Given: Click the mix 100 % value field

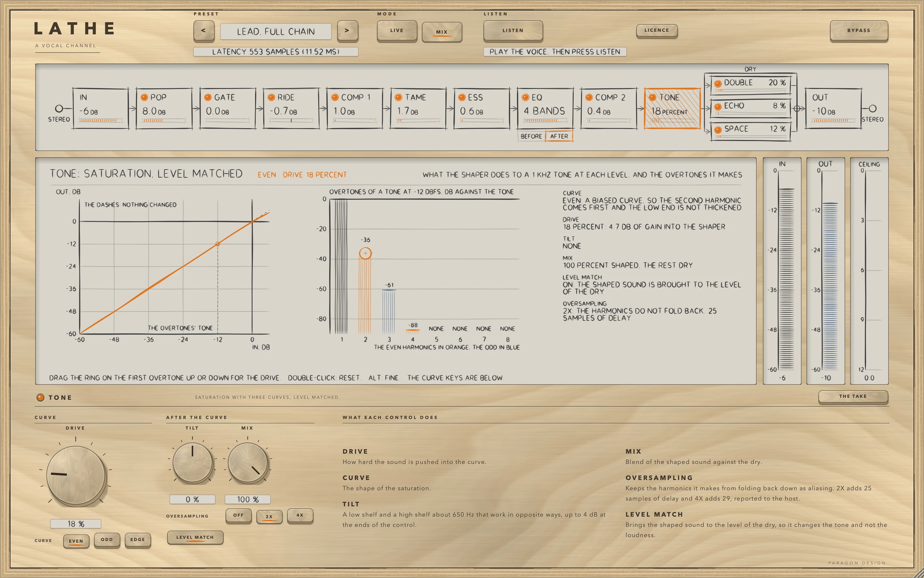Looking at the screenshot, I should [247, 499].
